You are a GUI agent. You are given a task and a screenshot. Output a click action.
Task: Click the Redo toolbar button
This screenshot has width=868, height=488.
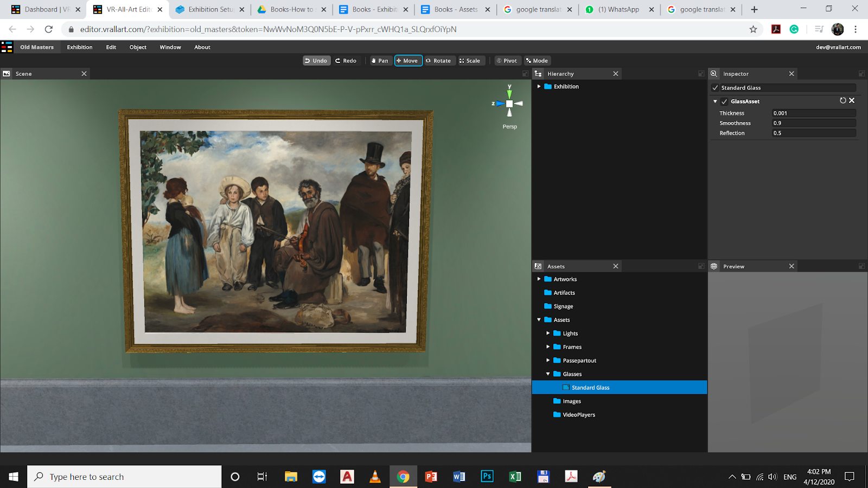click(x=346, y=61)
